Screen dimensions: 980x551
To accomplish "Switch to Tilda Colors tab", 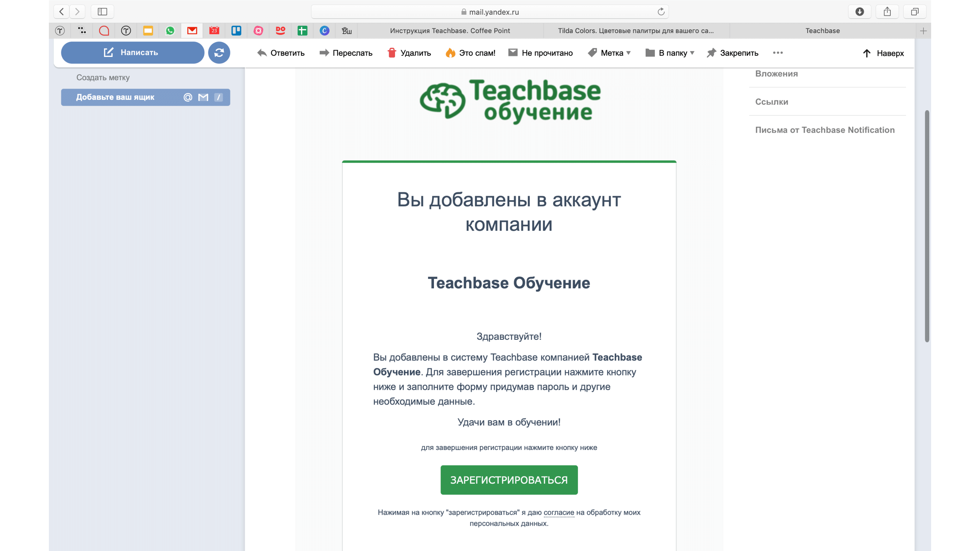I will coord(636,31).
